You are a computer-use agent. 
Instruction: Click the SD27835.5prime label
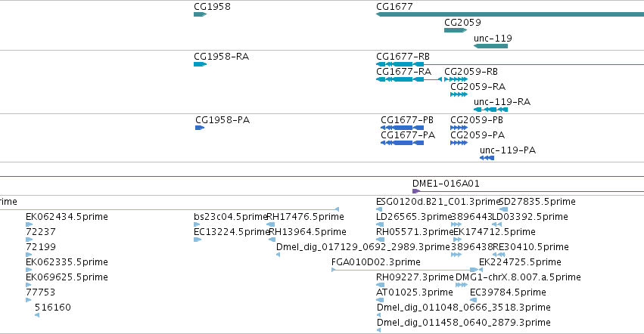click(537, 202)
